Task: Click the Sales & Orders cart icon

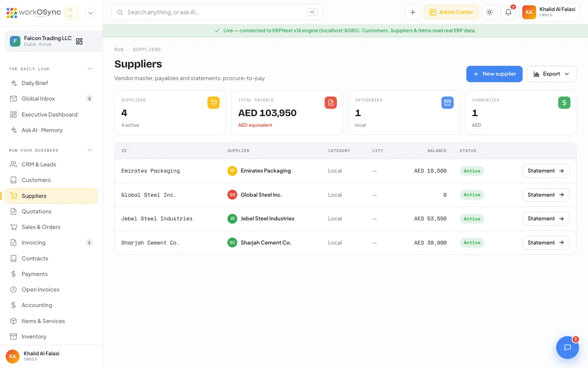Action: (x=13, y=227)
